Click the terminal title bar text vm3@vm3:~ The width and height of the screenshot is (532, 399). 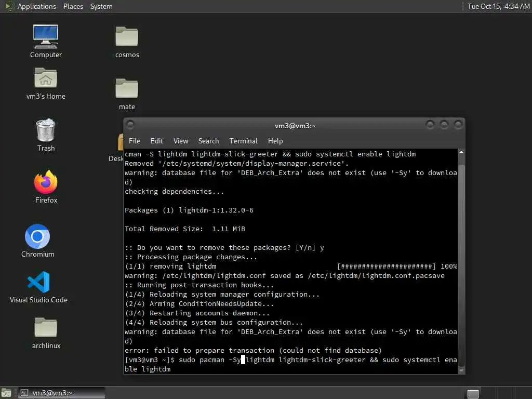(x=295, y=126)
